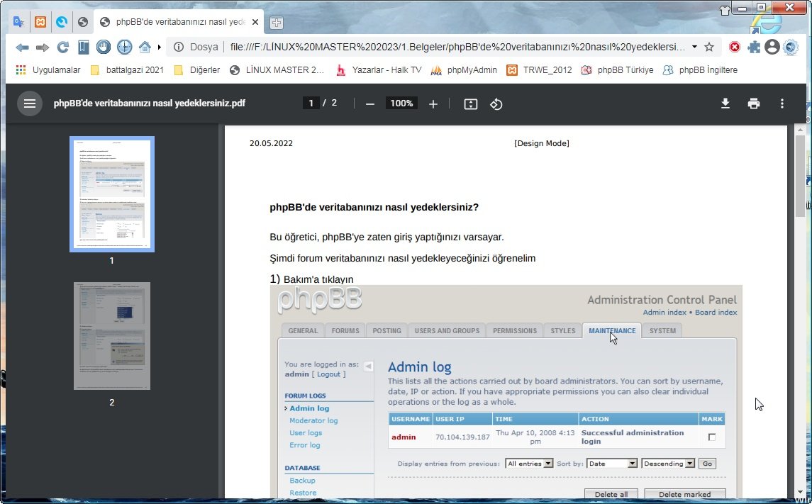Open the user profile avatar menu
The height and width of the screenshot is (504, 812).
pos(772,47)
